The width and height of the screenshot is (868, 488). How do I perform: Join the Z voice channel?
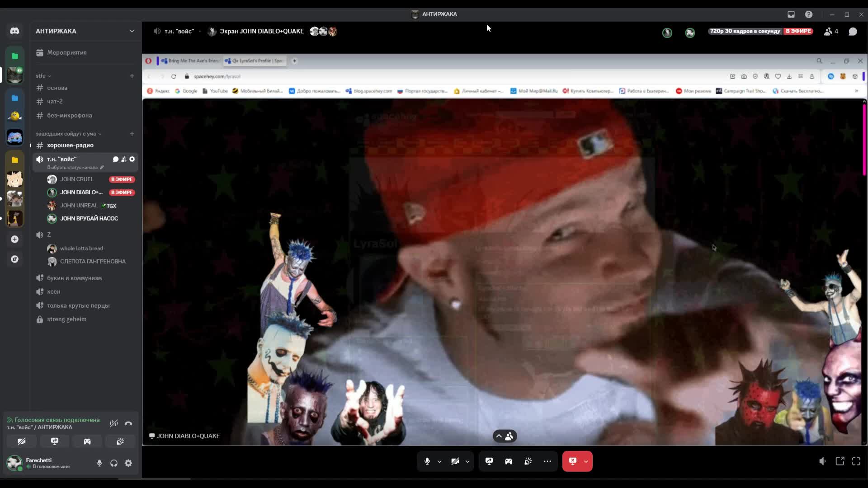point(85,235)
